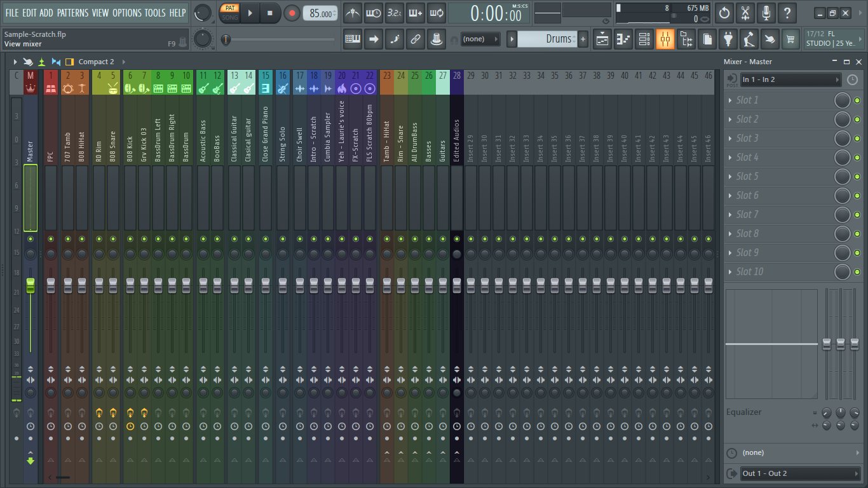Click the String Solo violin icon
868x488 pixels.
click(x=283, y=89)
